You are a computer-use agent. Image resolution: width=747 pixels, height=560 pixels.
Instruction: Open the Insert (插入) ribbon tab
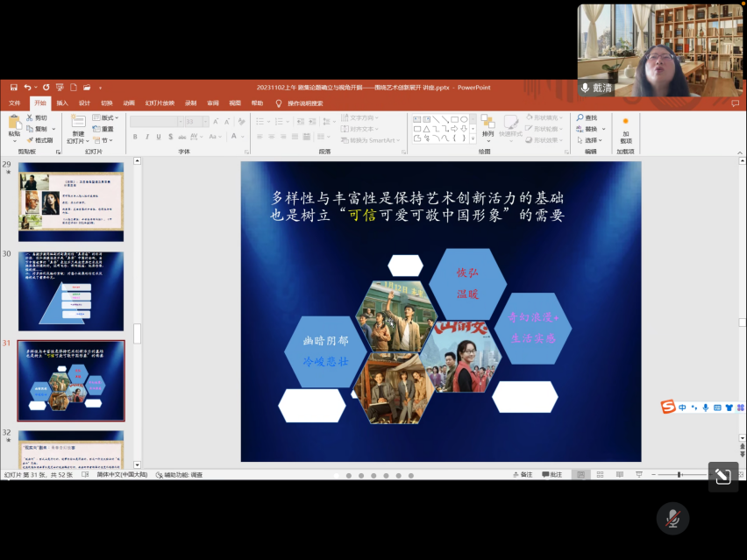(62, 103)
